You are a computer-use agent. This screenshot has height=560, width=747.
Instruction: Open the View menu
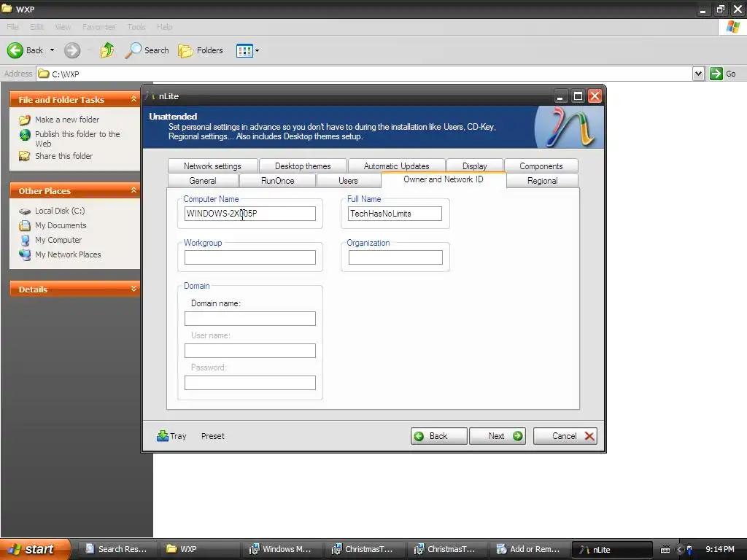(x=63, y=27)
